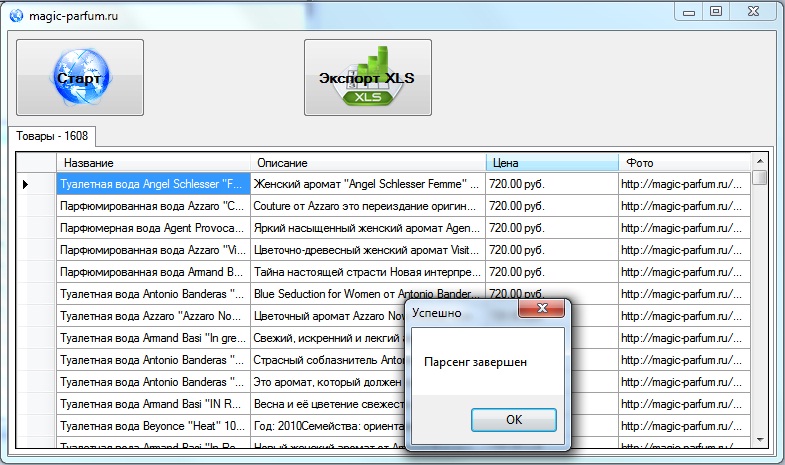This screenshot has height=465, width=785.
Task: Select price 720.00 руб. in Armand B... row
Action: point(552,272)
